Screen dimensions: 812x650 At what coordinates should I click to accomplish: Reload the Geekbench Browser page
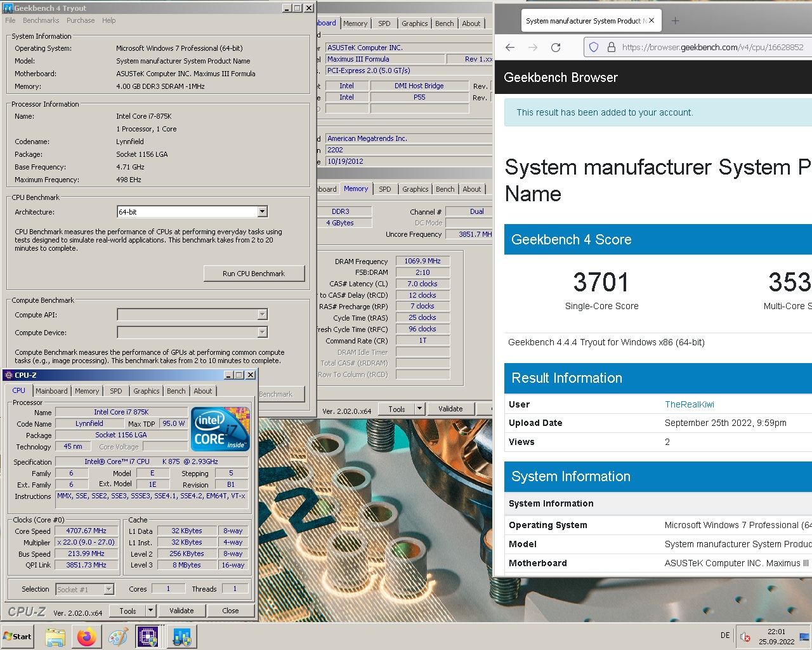556,47
